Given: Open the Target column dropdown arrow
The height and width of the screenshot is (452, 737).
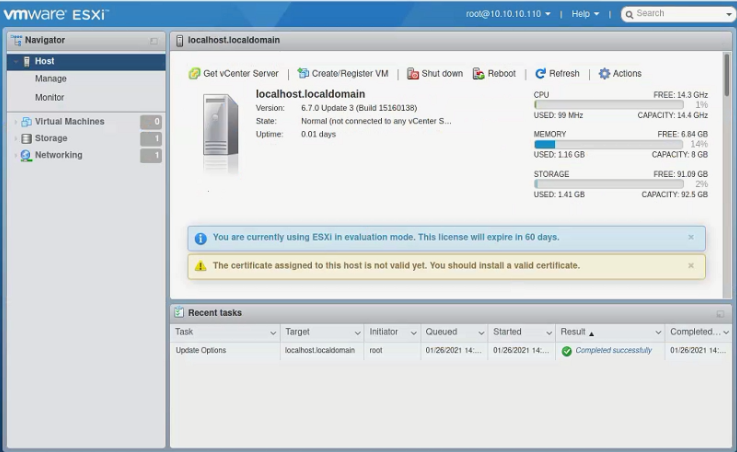Looking at the screenshot, I should (x=358, y=333).
